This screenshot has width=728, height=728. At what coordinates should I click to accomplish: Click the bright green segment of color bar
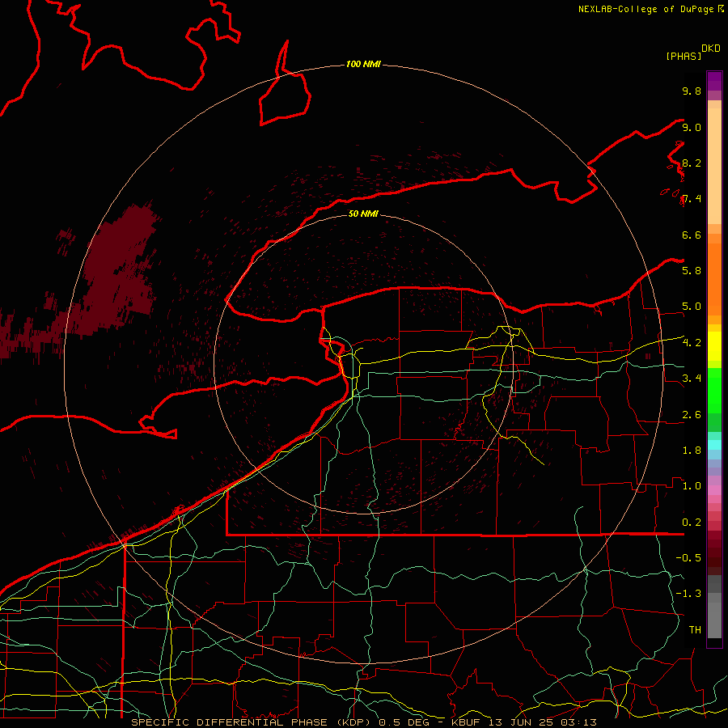click(x=714, y=390)
